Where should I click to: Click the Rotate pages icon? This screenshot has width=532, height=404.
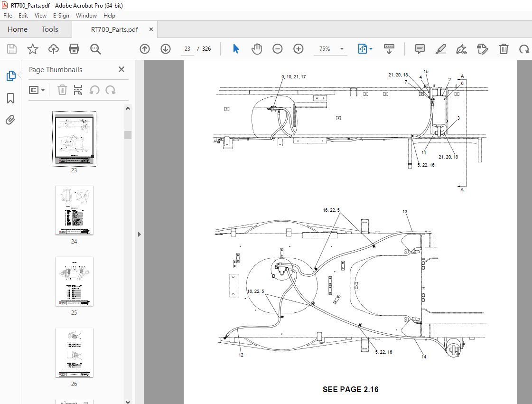(523, 49)
